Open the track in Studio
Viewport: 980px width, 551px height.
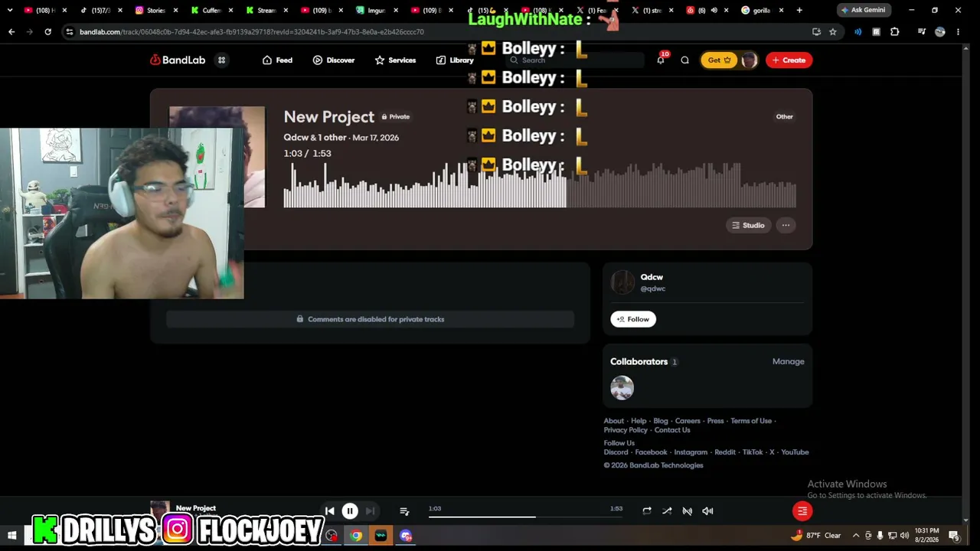[x=748, y=225]
